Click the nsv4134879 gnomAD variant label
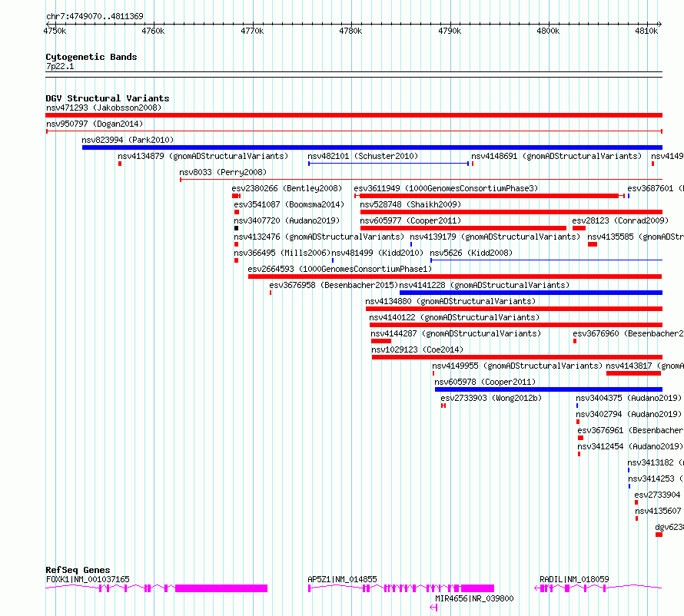684x616 pixels. [x=203, y=156]
